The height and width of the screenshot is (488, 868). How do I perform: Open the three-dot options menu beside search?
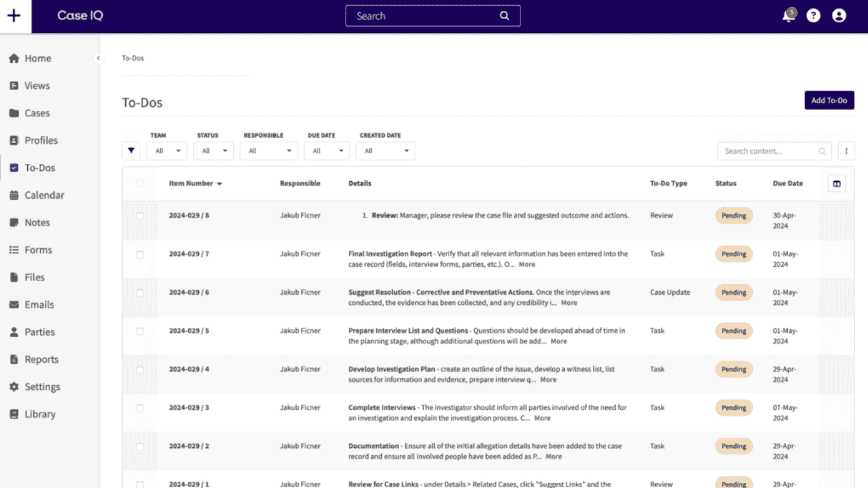tap(846, 151)
